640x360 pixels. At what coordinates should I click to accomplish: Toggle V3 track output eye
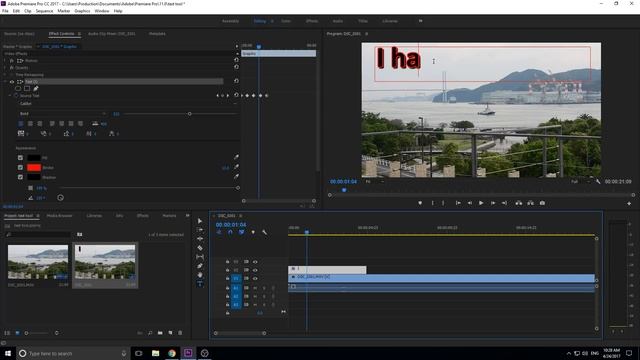255,262
